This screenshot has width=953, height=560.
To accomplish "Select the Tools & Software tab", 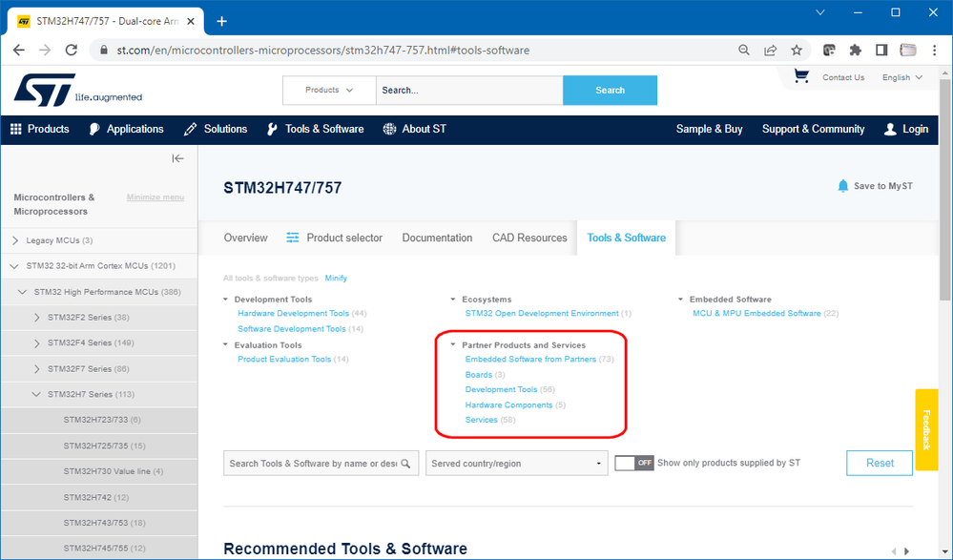I will click(x=626, y=238).
